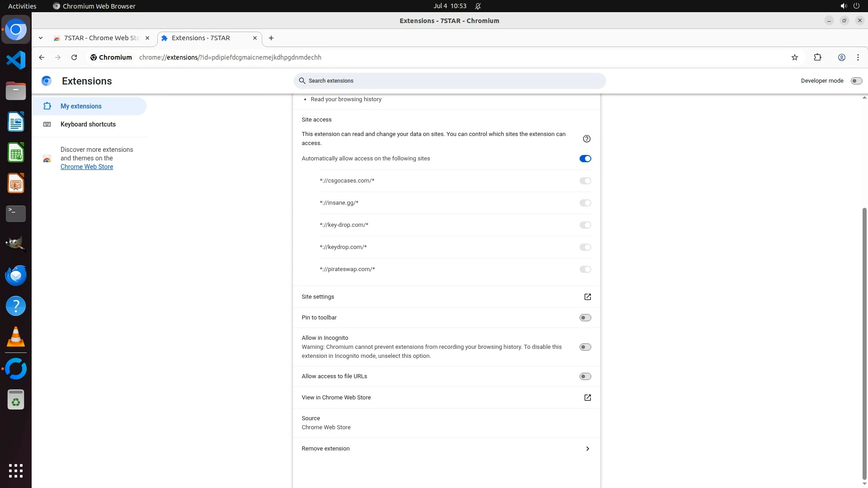Follow the Chrome Web Store link in sidebar
Image resolution: width=868 pixels, height=488 pixels.
[87, 167]
